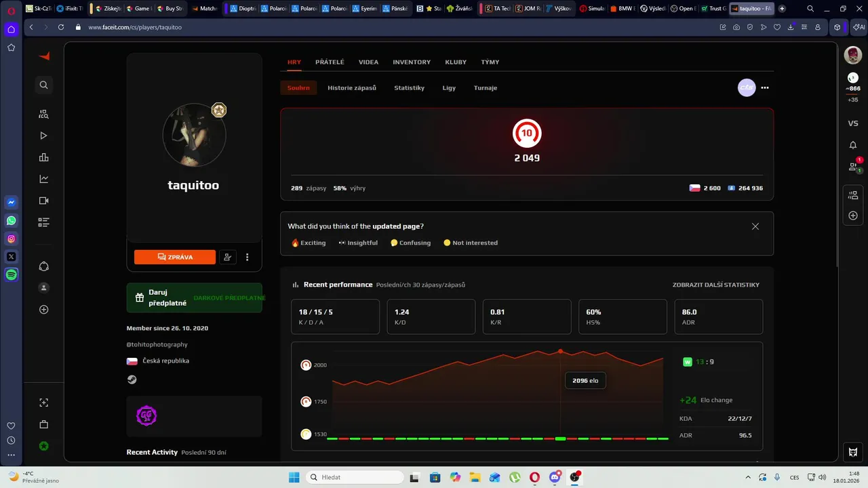Click the red data point on elo chart
This screenshot has width=868, height=488.
[560, 351]
